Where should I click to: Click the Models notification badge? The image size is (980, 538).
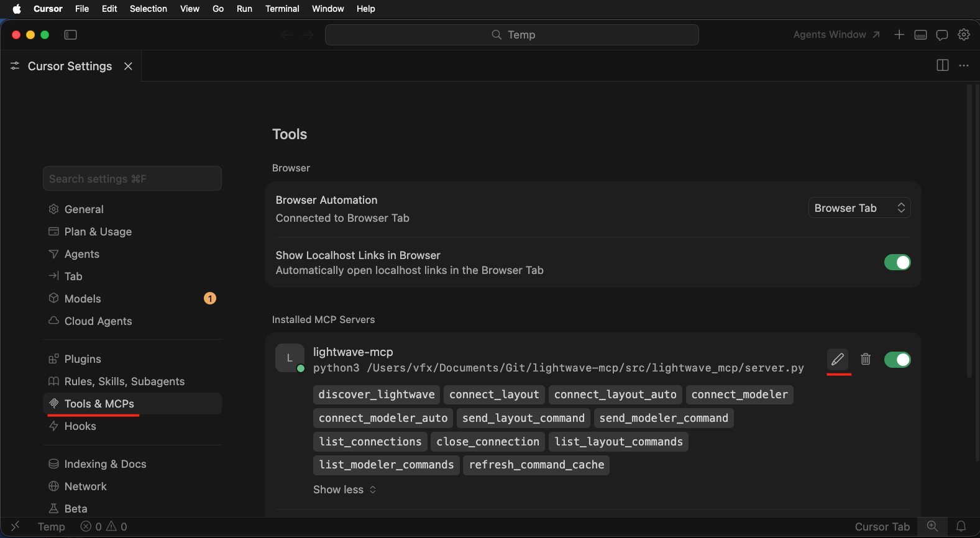pyautogui.click(x=210, y=299)
